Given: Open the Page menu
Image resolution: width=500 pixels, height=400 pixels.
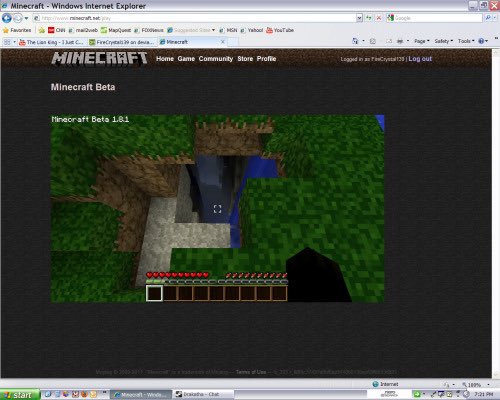Looking at the screenshot, I should pyautogui.click(x=422, y=41).
